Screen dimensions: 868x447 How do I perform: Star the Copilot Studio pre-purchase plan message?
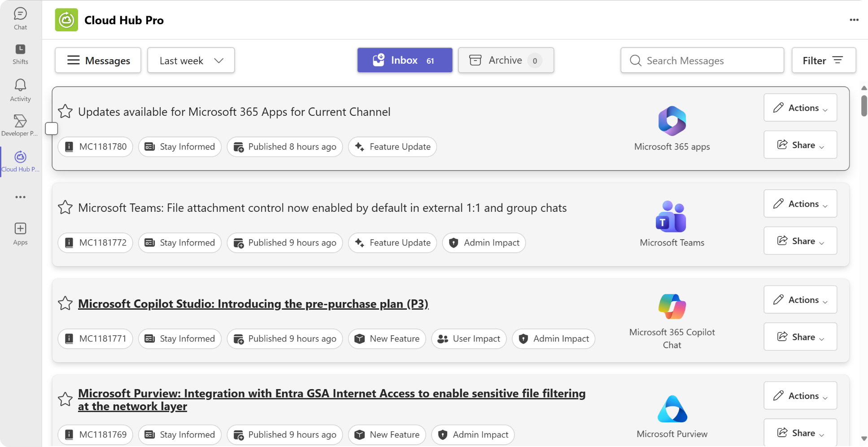[65, 303]
